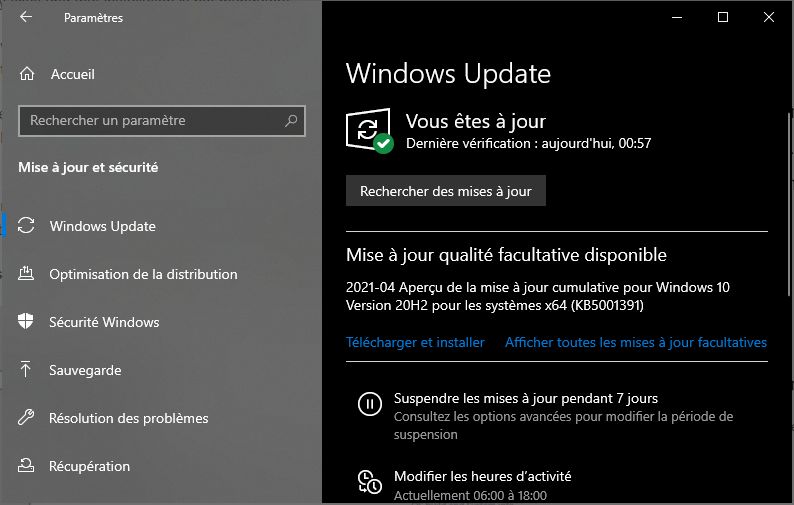Click the Mise à jour et sécurité heading

coord(88,168)
